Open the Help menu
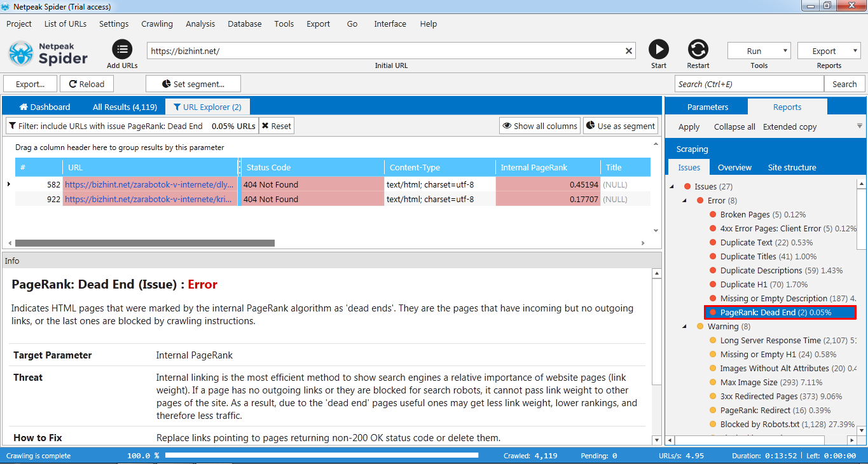The width and height of the screenshot is (868, 464). click(x=429, y=24)
